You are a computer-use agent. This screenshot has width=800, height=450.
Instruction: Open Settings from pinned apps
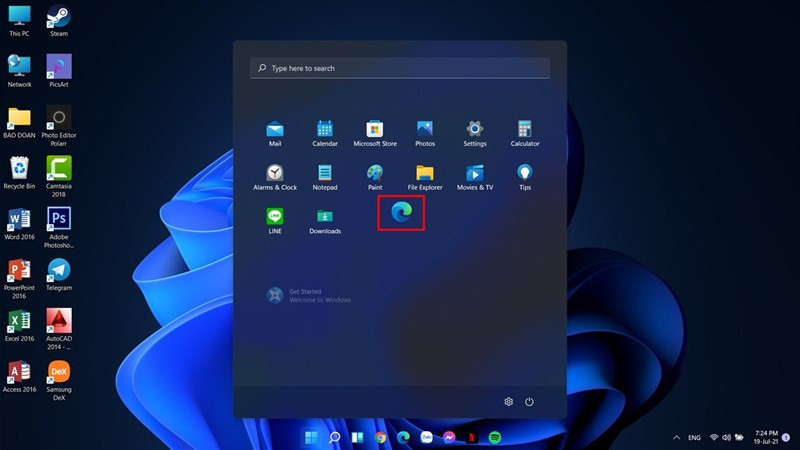475,134
